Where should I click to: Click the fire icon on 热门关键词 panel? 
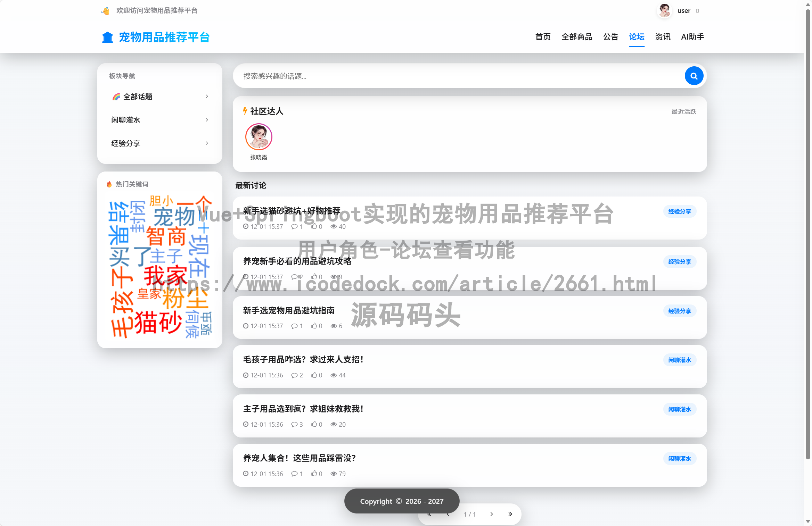tap(109, 184)
